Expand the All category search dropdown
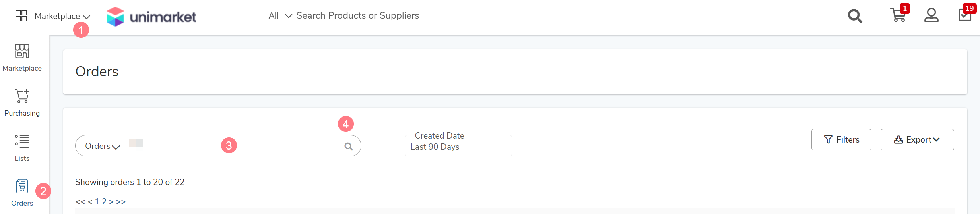 pos(280,16)
